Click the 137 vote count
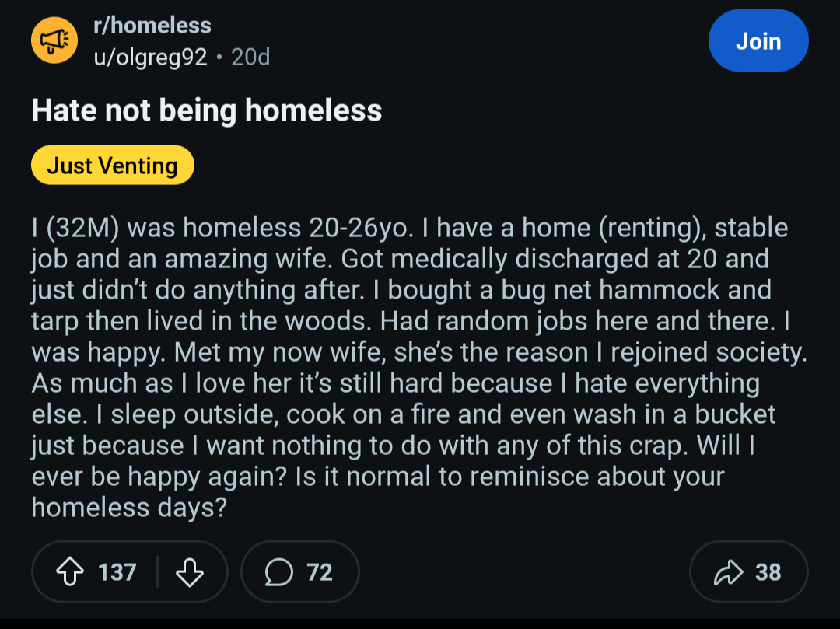Image resolution: width=840 pixels, height=629 pixels. pos(117,572)
